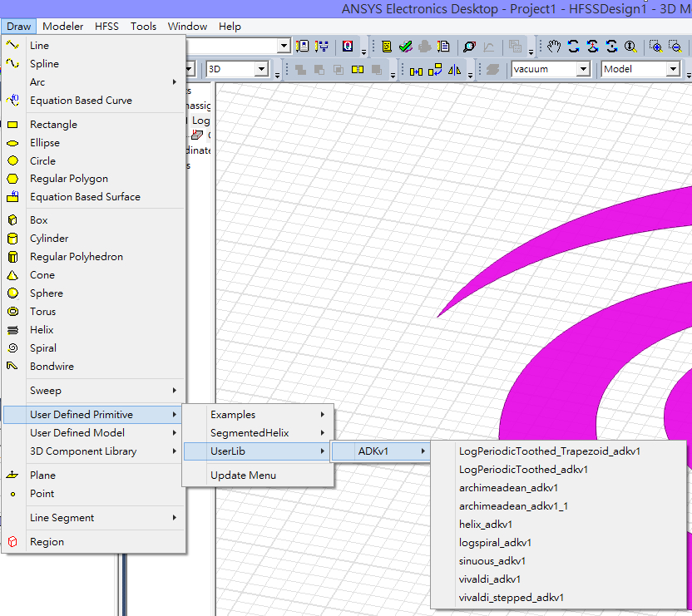Select Plane in Draw menu

[93, 476]
